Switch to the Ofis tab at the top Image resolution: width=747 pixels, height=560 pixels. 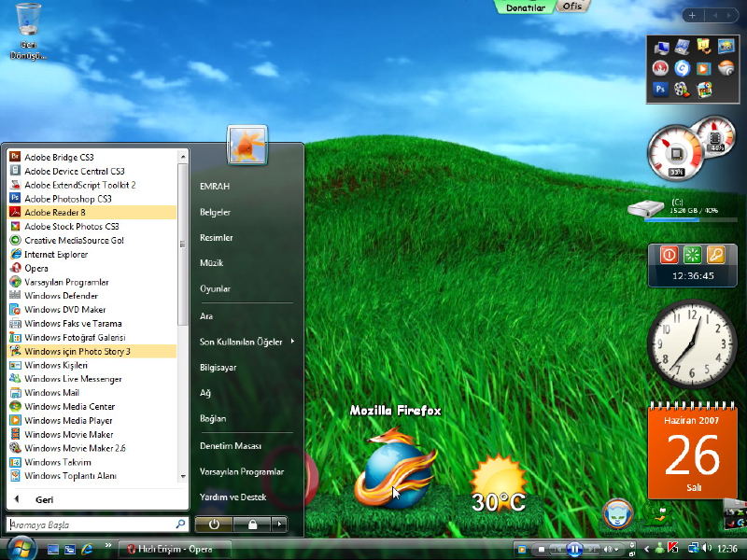[x=572, y=7]
